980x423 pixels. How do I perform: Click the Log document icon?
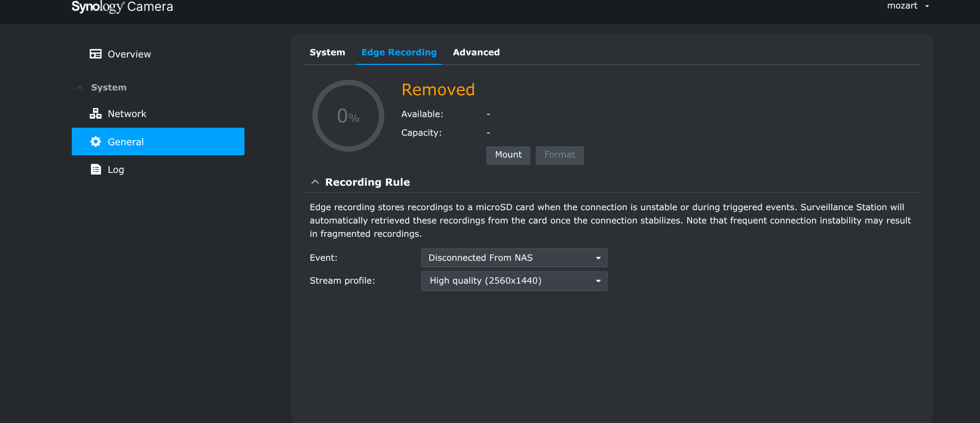[x=96, y=169]
